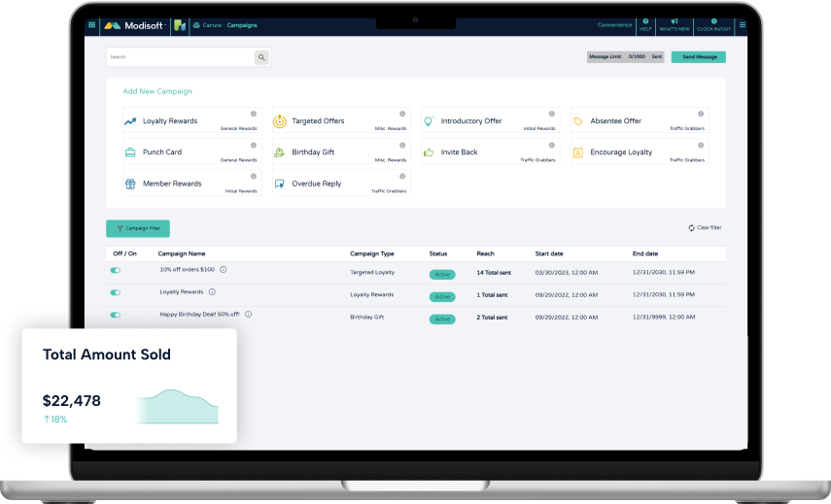Add a Member Rewards campaign

click(x=191, y=183)
